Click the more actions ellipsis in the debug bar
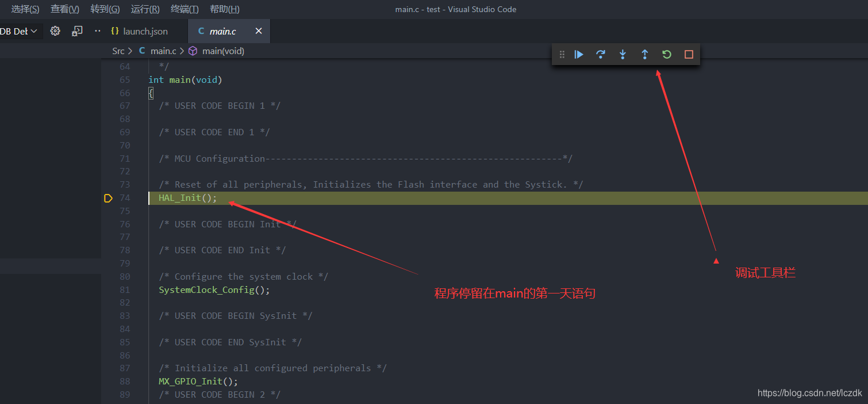The image size is (868, 404). point(97,31)
